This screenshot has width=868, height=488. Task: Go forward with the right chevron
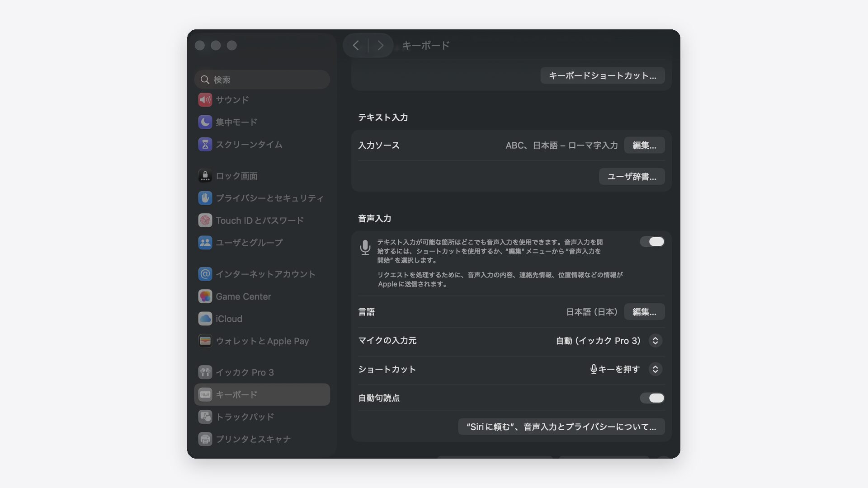pyautogui.click(x=381, y=45)
